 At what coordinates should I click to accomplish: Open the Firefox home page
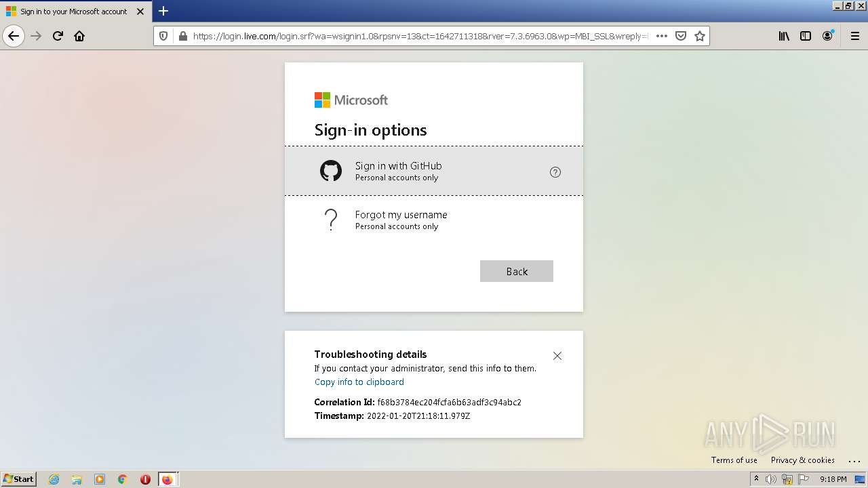[79, 36]
